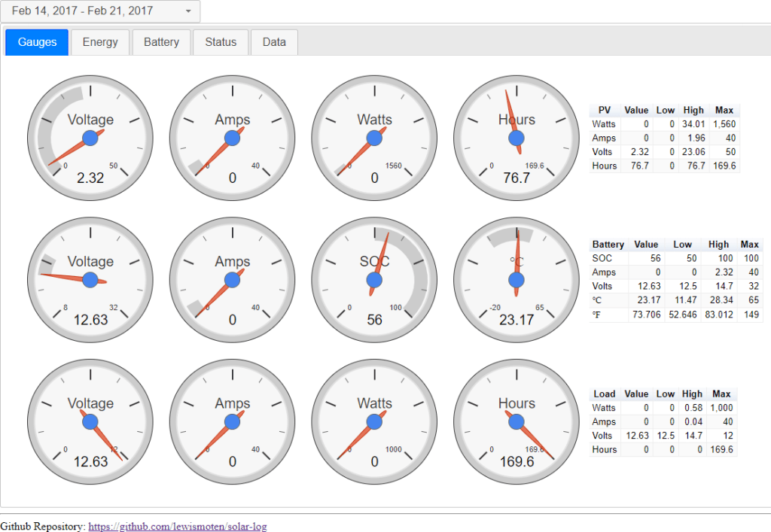Select the SOC row in the Battery table
This screenshot has width=771, height=532.
[x=676, y=258]
